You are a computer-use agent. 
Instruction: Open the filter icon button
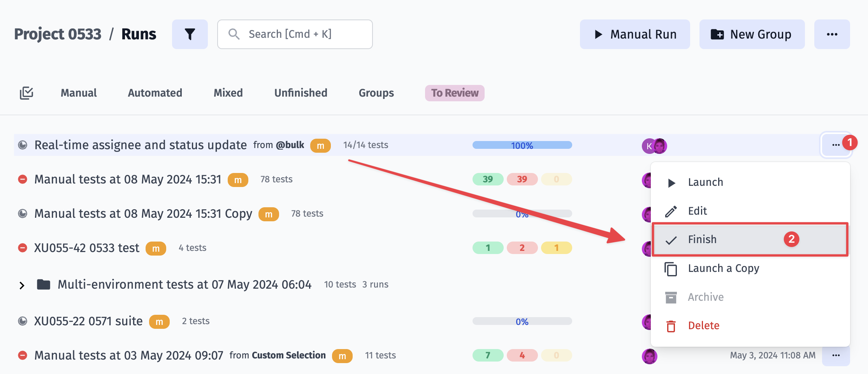tap(190, 34)
